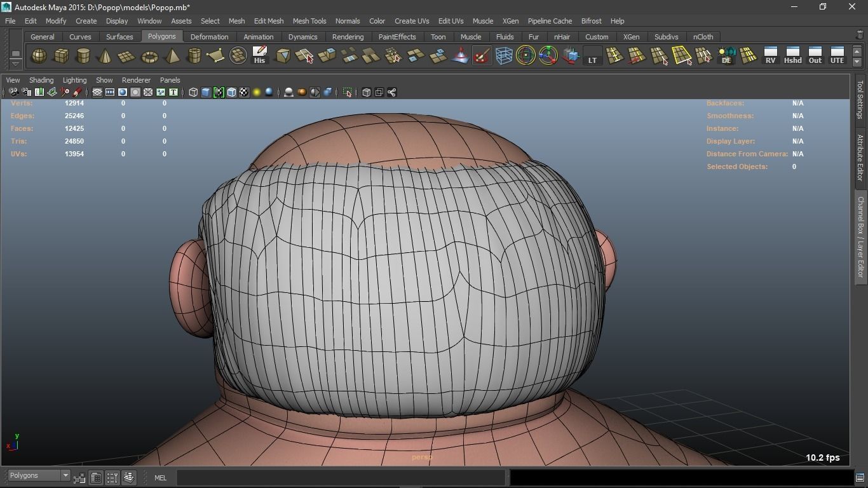Click the checkered Textured display icon
The height and width of the screenshot is (488, 868).
[244, 93]
